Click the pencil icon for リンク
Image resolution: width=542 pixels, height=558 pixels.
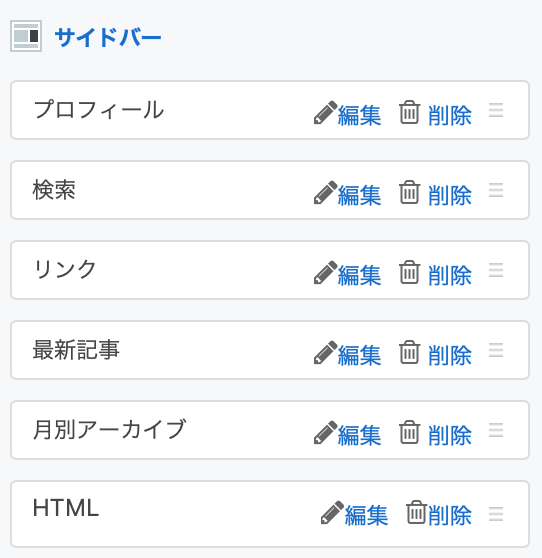pyautogui.click(x=325, y=272)
